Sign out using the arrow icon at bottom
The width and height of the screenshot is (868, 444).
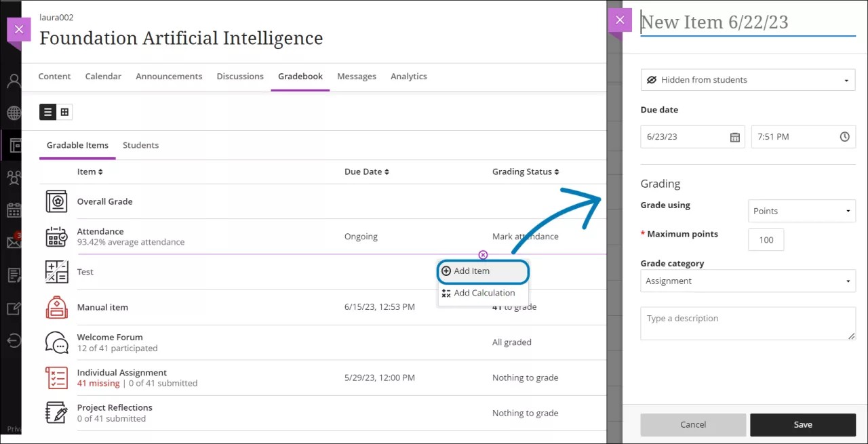click(14, 340)
